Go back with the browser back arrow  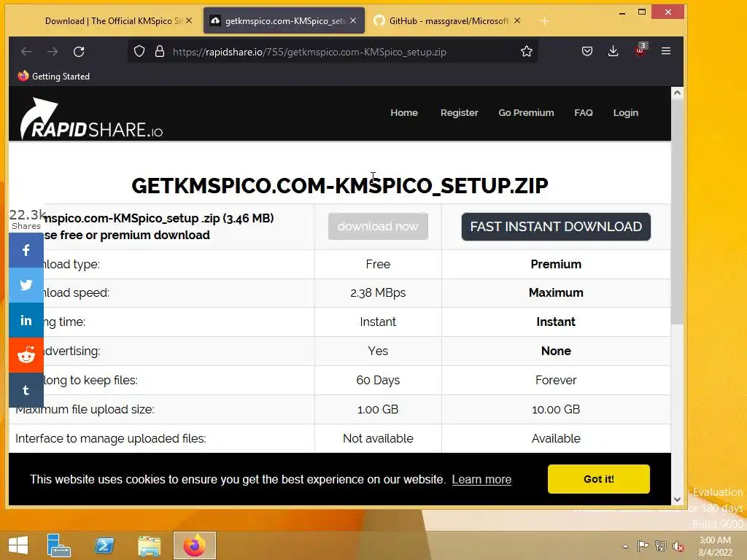click(x=26, y=52)
